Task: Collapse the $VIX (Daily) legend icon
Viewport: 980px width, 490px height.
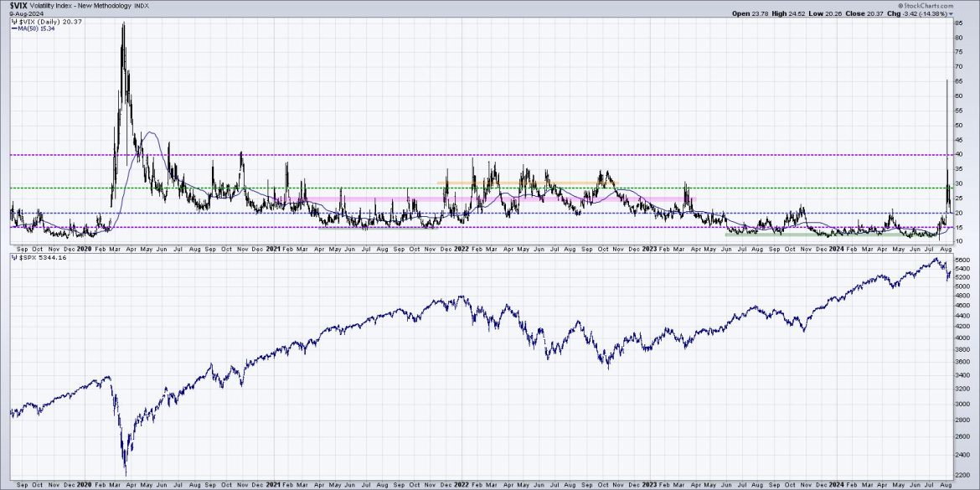Action: click(x=13, y=22)
